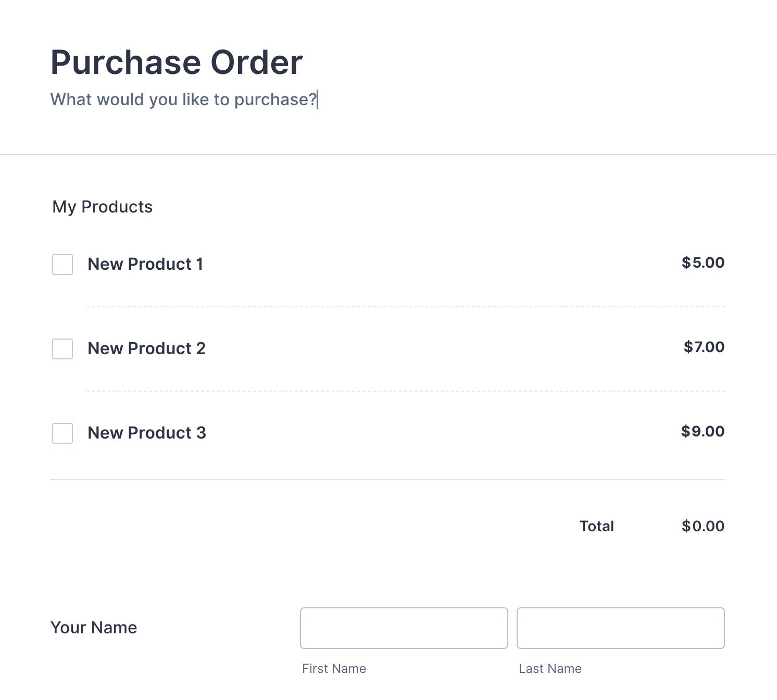777x700 pixels.
Task: Click the dashed divider under New Product 1
Action: (406, 306)
